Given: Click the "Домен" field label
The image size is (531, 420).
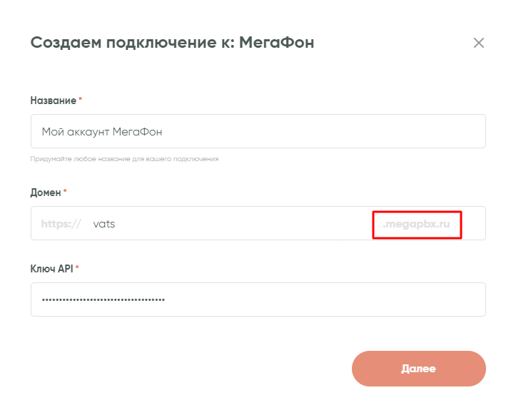Looking at the screenshot, I should click(x=46, y=193).
